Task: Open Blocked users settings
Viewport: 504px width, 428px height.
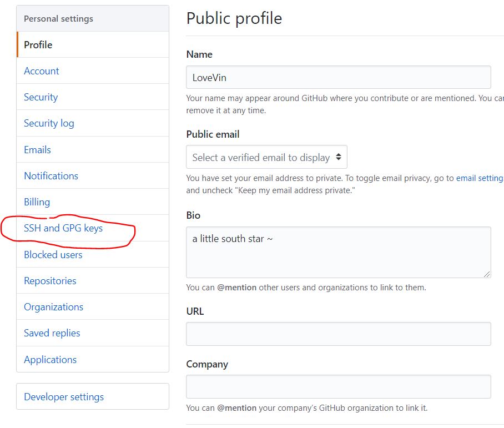Action: pyautogui.click(x=53, y=255)
